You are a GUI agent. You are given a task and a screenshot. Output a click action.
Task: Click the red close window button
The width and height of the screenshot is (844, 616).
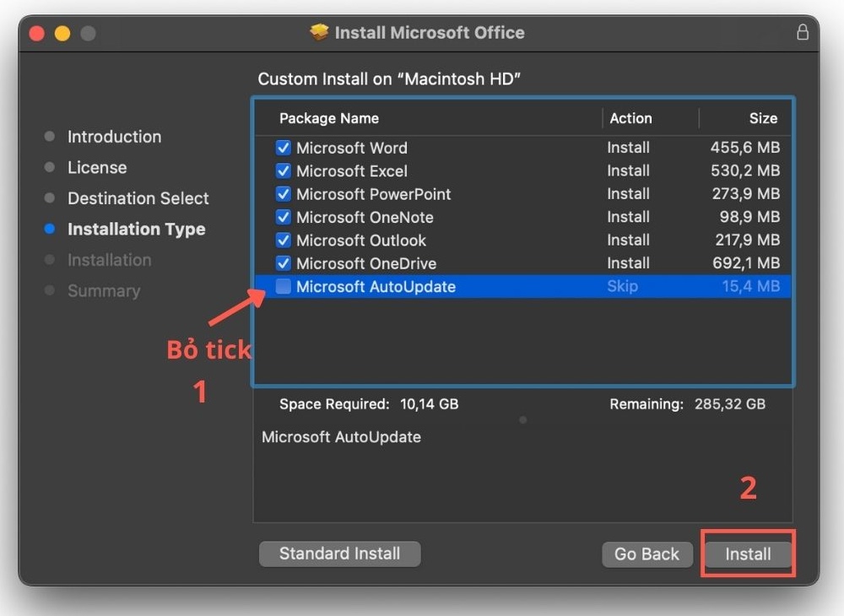(36, 34)
